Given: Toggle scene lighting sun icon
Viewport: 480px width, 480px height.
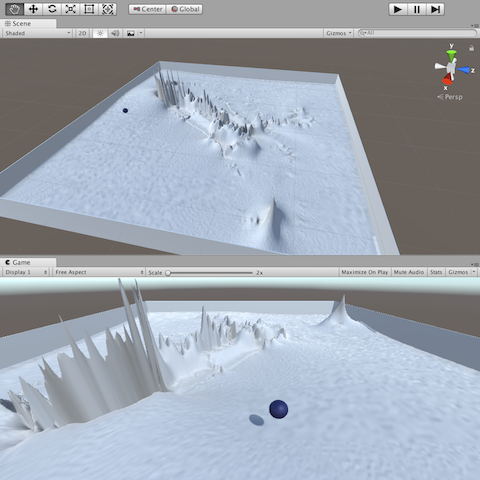Looking at the screenshot, I should pos(100,33).
